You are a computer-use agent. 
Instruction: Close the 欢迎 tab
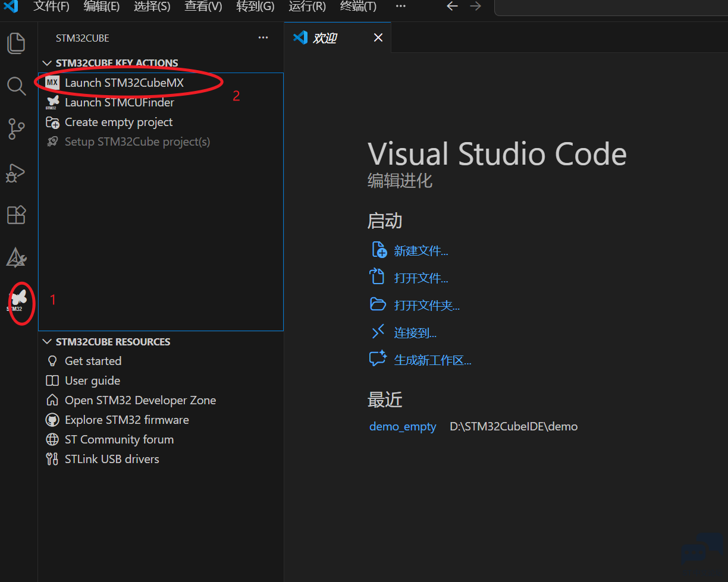378,37
